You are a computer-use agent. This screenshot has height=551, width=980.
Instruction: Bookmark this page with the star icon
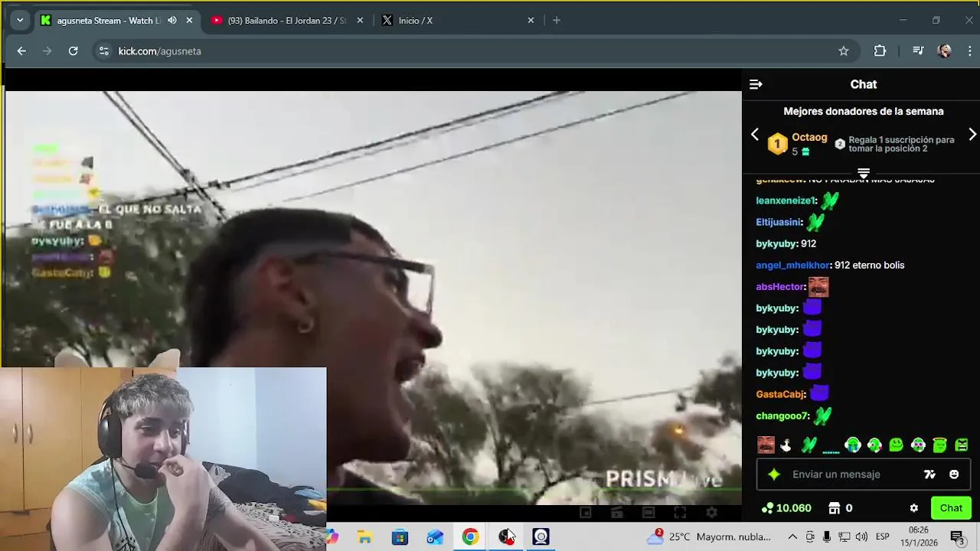pyautogui.click(x=844, y=51)
